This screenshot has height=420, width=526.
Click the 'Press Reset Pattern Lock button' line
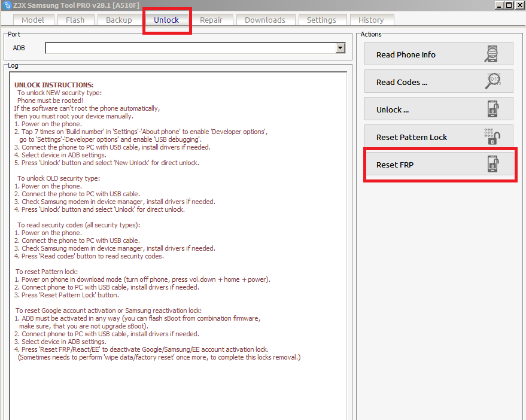[x=66, y=295]
